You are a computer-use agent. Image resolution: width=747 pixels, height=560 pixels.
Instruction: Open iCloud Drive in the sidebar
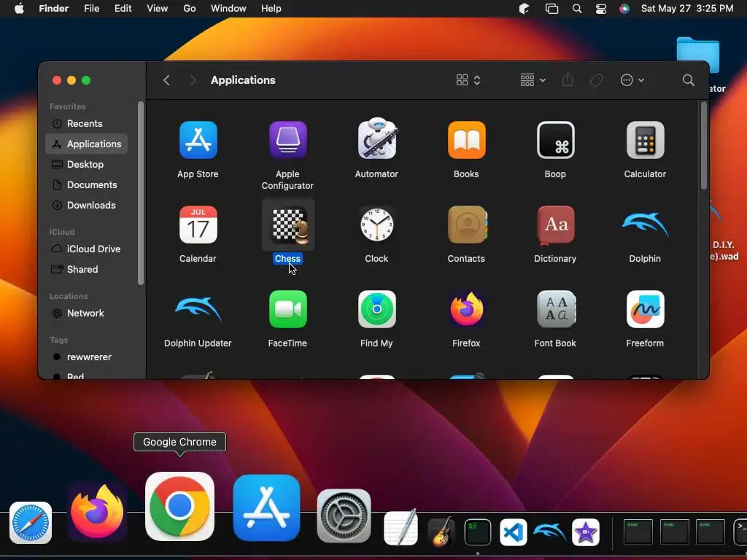[86, 249]
